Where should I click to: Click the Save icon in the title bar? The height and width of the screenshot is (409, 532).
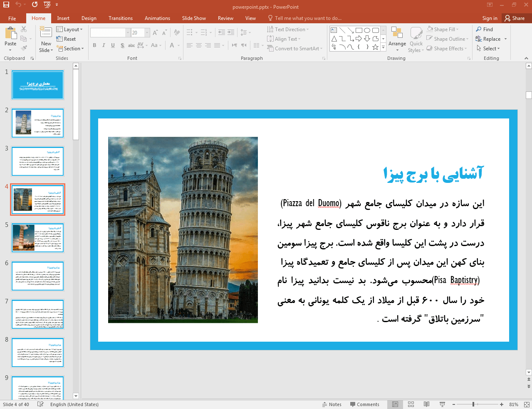click(x=6, y=5)
